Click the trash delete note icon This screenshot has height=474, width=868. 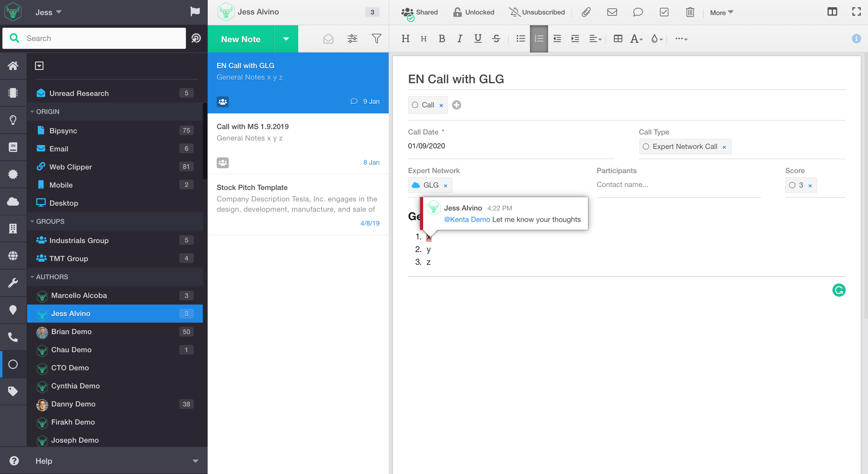point(690,12)
